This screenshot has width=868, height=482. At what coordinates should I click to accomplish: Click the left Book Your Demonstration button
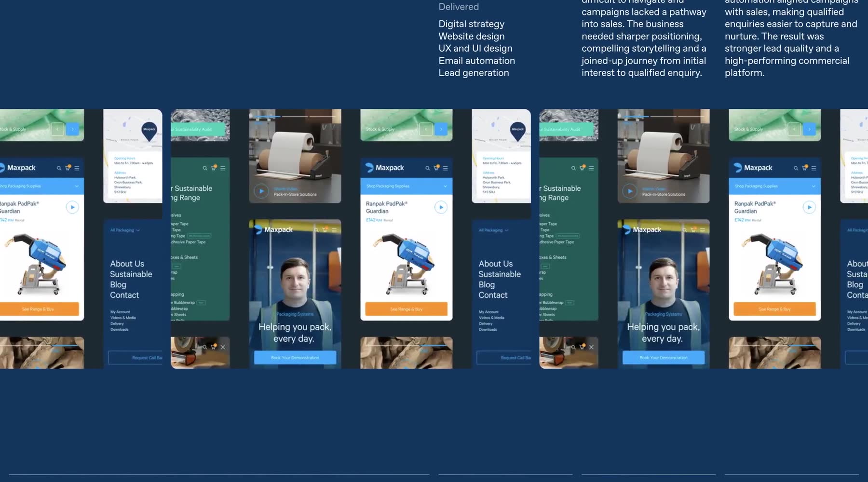[295, 358]
